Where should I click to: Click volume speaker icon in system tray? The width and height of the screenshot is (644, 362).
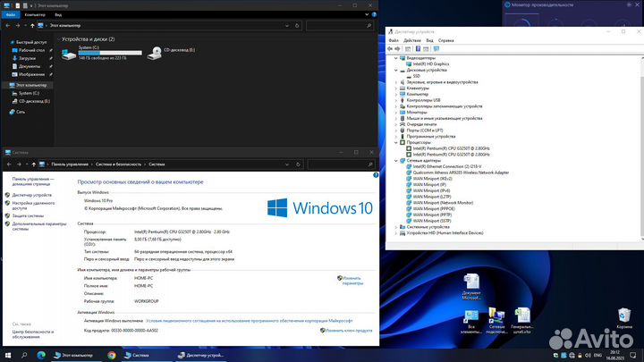[x=588, y=356]
